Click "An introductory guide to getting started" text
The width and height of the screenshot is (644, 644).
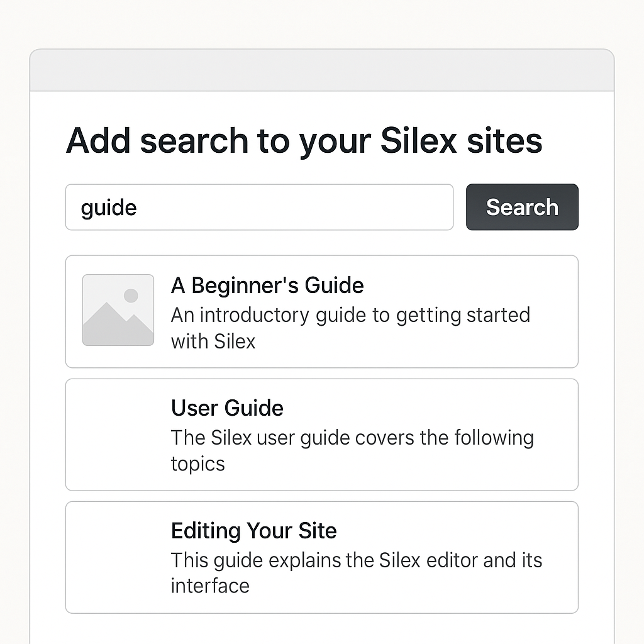coord(350,314)
